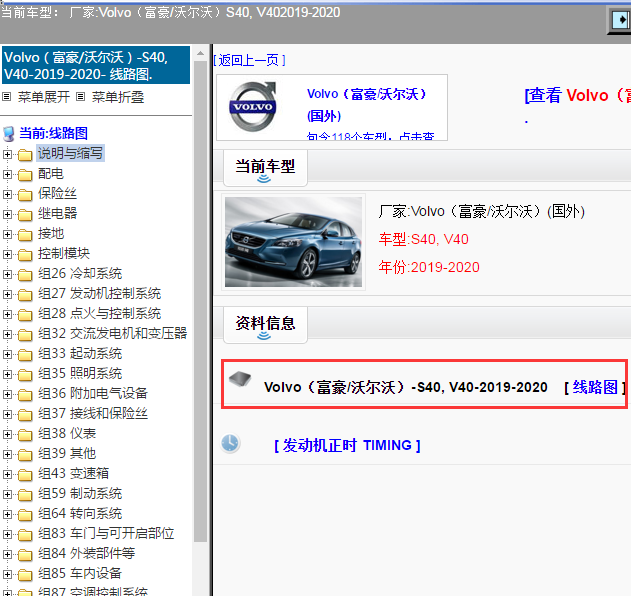Click the 当前:线路图 heading
The width and height of the screenshot is (631, 596).
pos(53,133)
